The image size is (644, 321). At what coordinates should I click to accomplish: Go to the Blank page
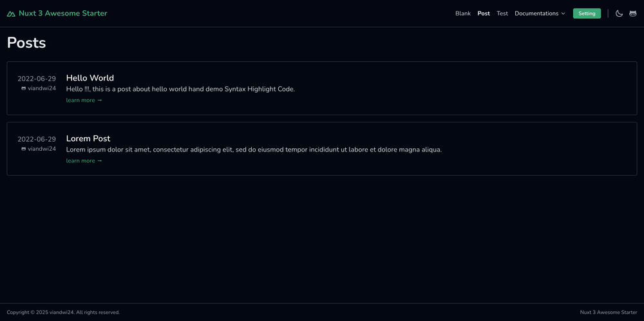coord(463,14)
